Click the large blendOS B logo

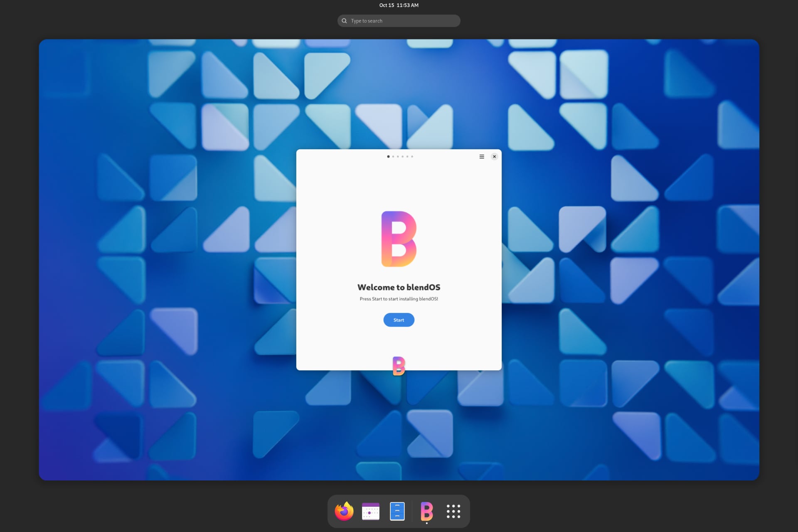coord(399,239)
